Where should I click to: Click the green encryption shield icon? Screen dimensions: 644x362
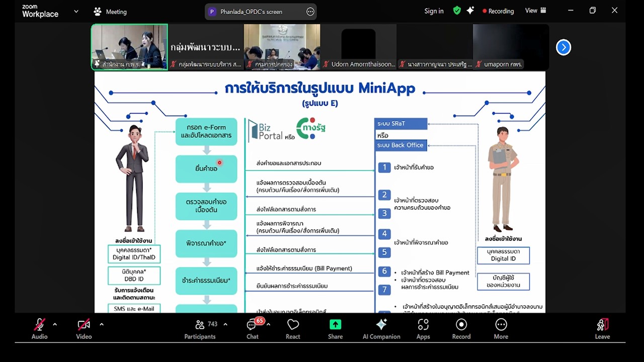coord(457,11)
